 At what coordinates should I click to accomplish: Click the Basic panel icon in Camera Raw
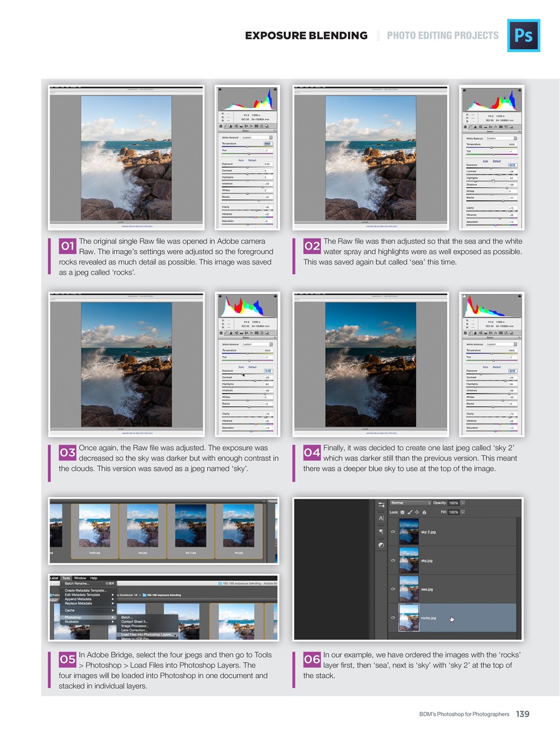click(x=221, y=125)
